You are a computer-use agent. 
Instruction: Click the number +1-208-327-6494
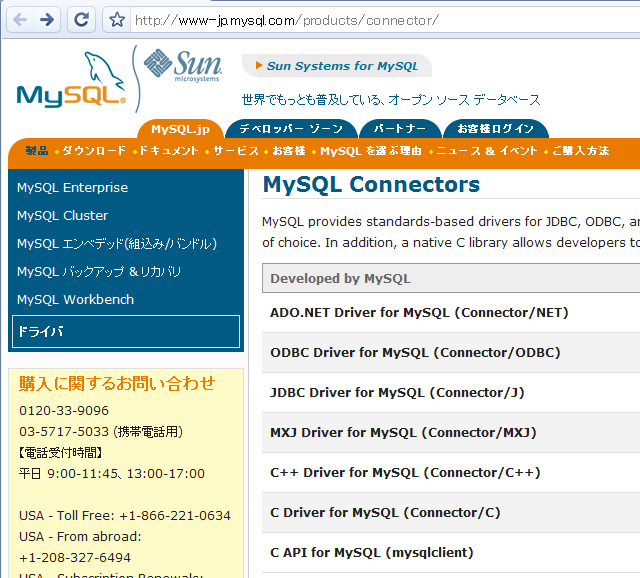click(x=75, y=558)
